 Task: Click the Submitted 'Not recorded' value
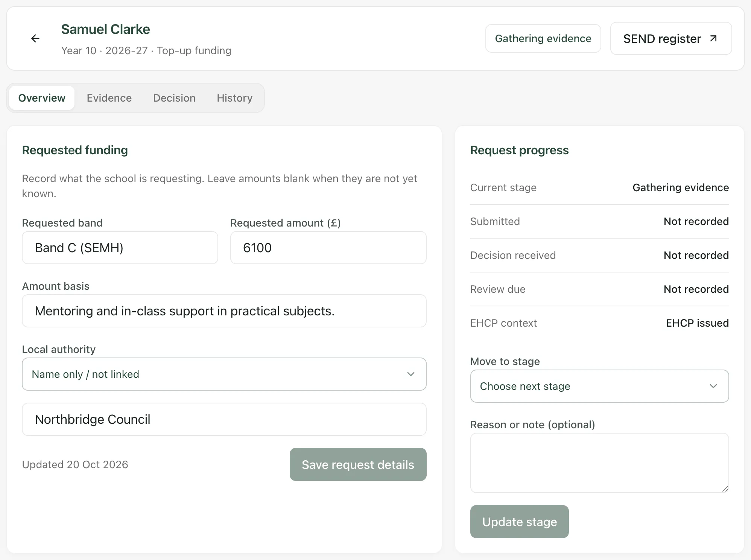[696, 221]
